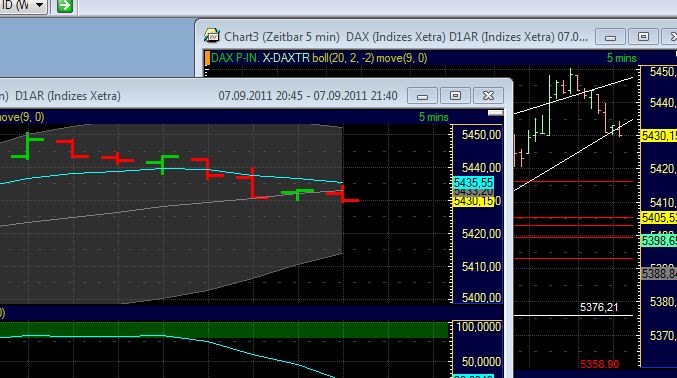Click the 5 mins label in Chart3
This screenshot has height=378, width=677.
point(621,58)
